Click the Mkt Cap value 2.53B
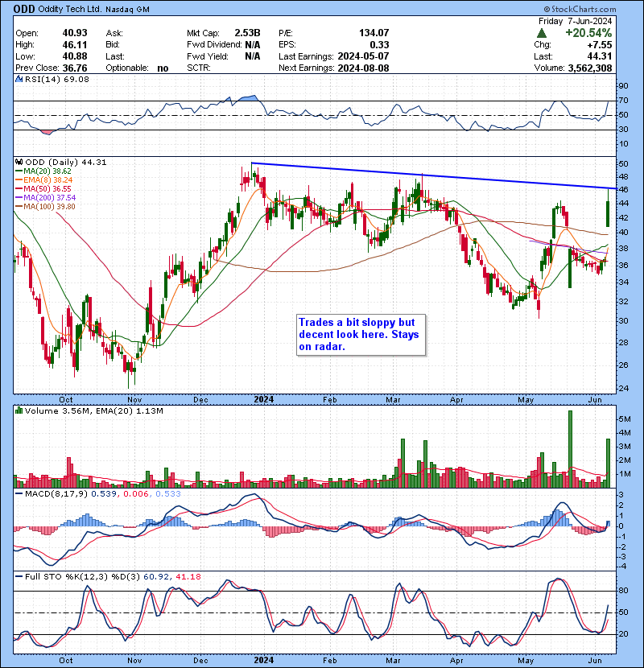644x668 pixels. tap(247, 33)
